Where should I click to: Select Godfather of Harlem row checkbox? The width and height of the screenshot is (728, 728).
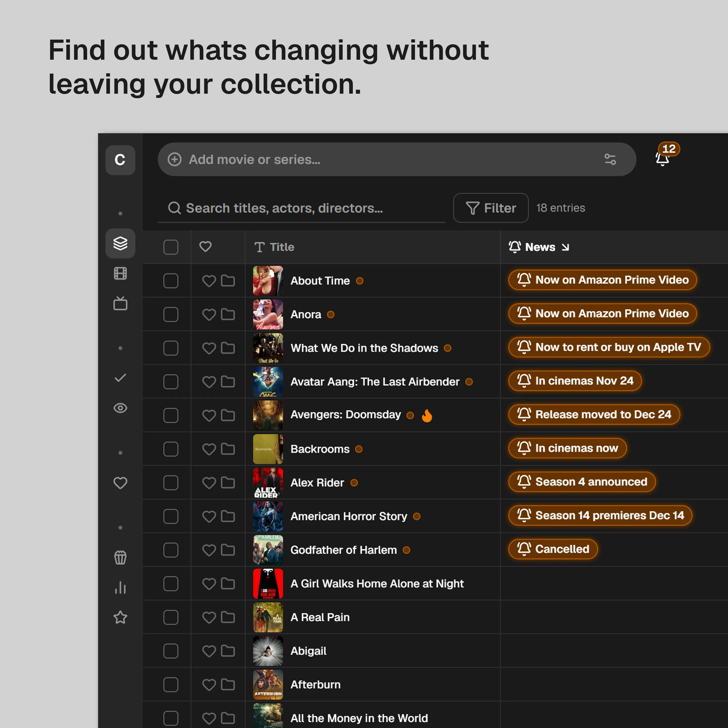(x=171, y=550)
